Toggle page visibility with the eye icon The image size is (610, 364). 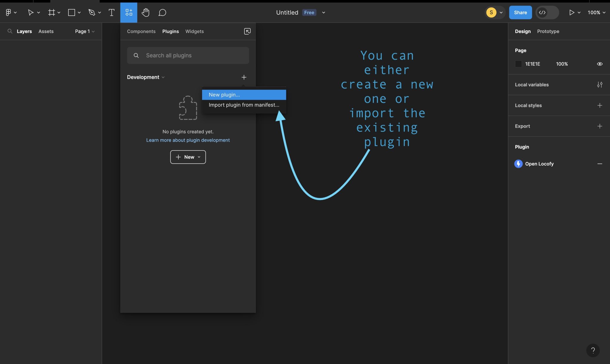click(x=600, y=64)
